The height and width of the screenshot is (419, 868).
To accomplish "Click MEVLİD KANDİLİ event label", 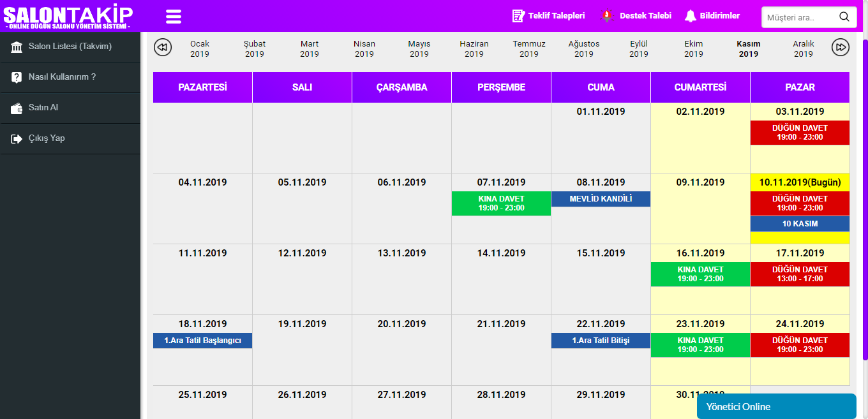I will [601, 199].
